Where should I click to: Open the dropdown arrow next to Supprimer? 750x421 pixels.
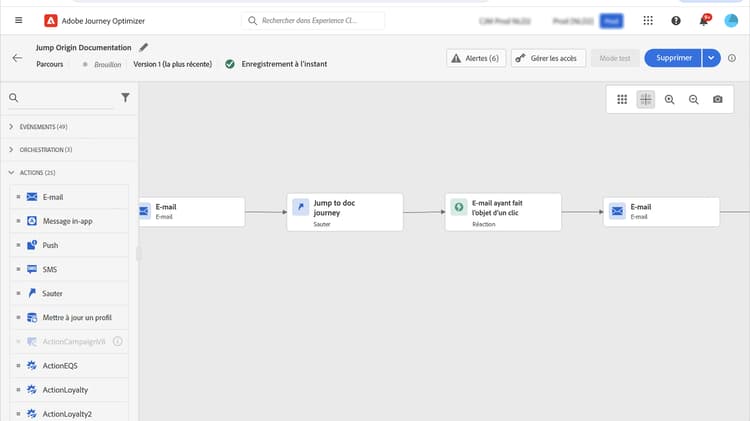[x=712, y=58]
